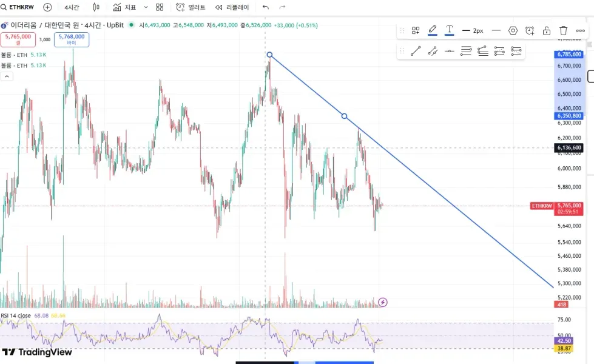The width and height of the screenshot is (594, 364).
Task: Open the 지표 indicators menu
Action: [x=124, y=7]
